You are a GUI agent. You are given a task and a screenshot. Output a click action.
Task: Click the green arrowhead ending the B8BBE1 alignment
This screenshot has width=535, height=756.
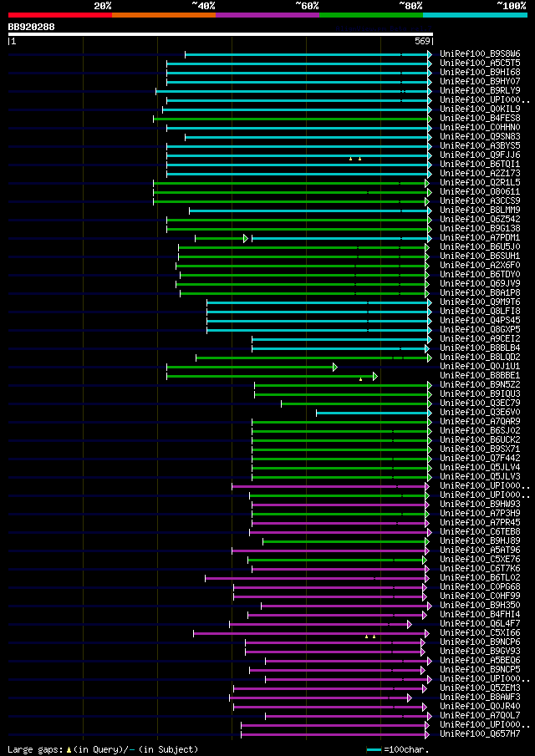374,376
